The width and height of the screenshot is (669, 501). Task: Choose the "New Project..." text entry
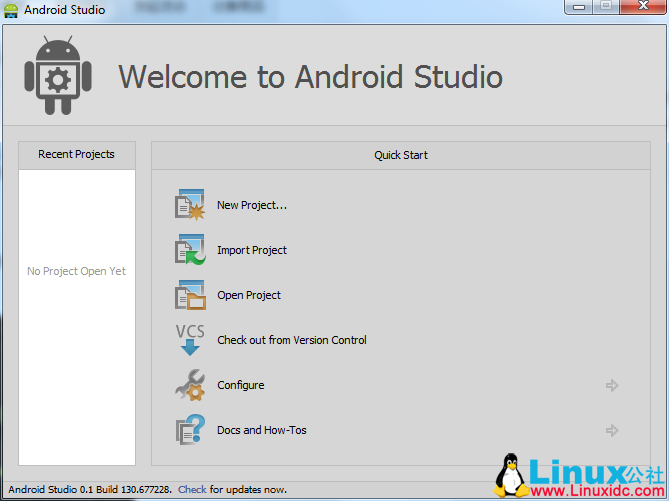tap(252, 205)
